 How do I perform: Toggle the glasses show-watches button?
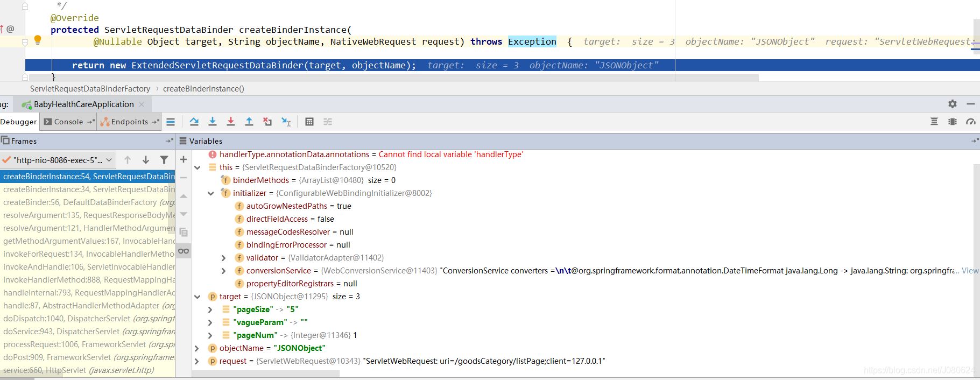(184, 251)
